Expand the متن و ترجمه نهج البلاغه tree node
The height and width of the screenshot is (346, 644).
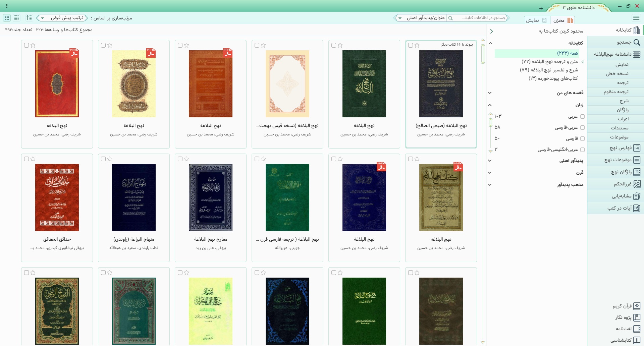tap(582, 62)
